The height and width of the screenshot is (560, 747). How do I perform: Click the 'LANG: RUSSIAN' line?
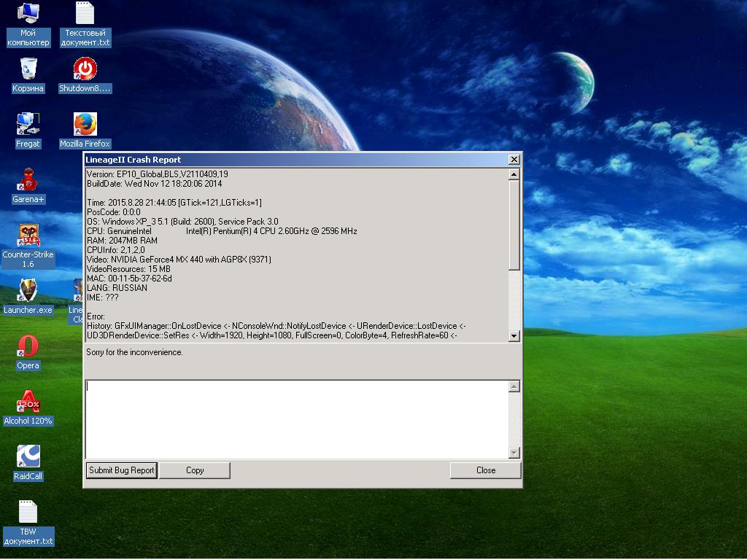tap(117, 288)
